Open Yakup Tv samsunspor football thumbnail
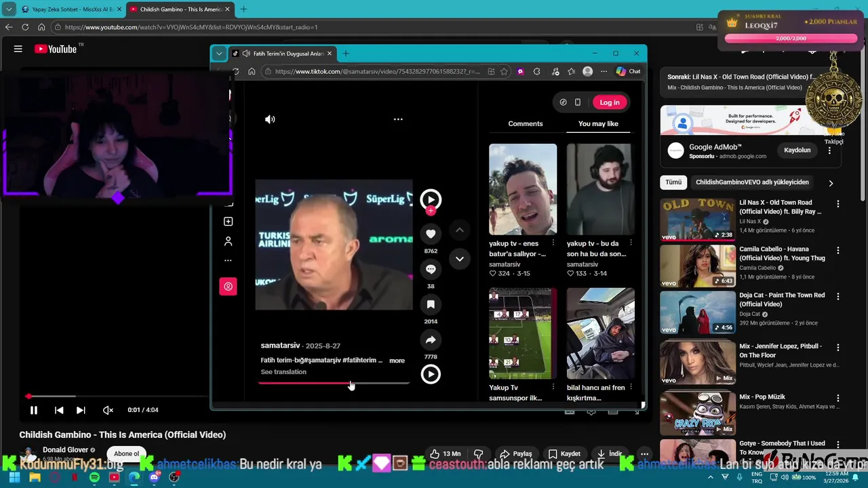This screenshot has width=868, height=488. click(523, 333)
